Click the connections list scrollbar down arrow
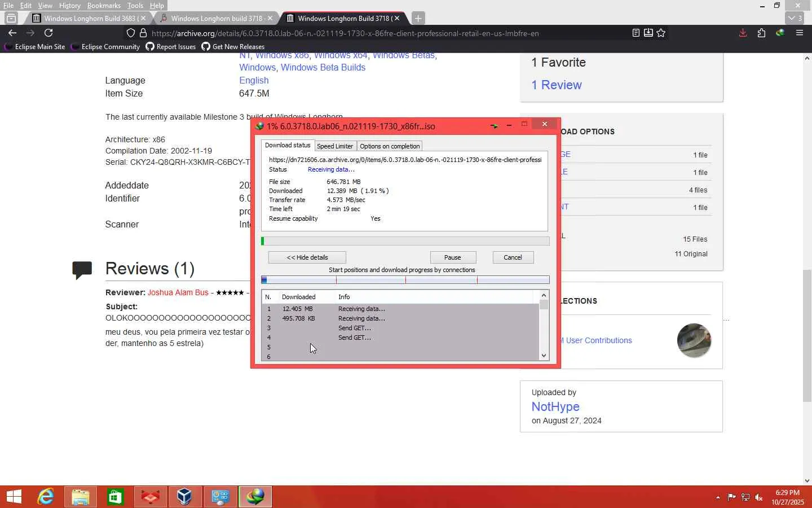Image resolution: width=812 pixels, height=508 pixels. (544, 356)
